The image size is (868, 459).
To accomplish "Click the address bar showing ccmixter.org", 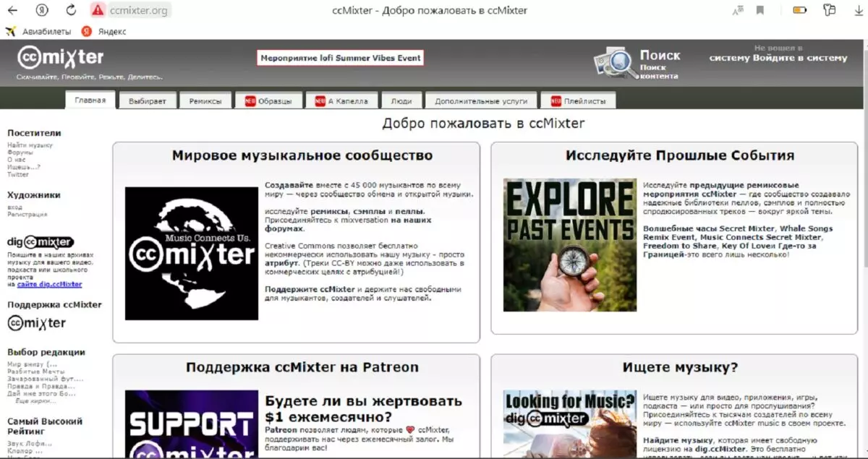I will coord(137,10).
